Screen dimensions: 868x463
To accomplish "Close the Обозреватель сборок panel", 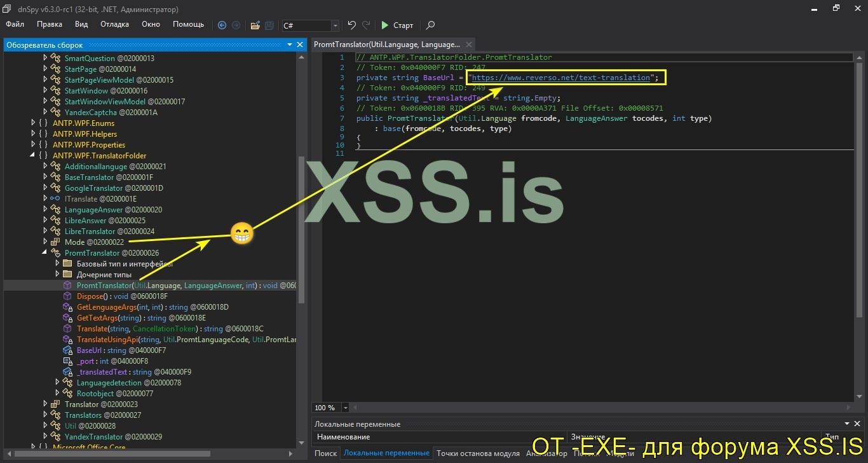I will 300,45.
